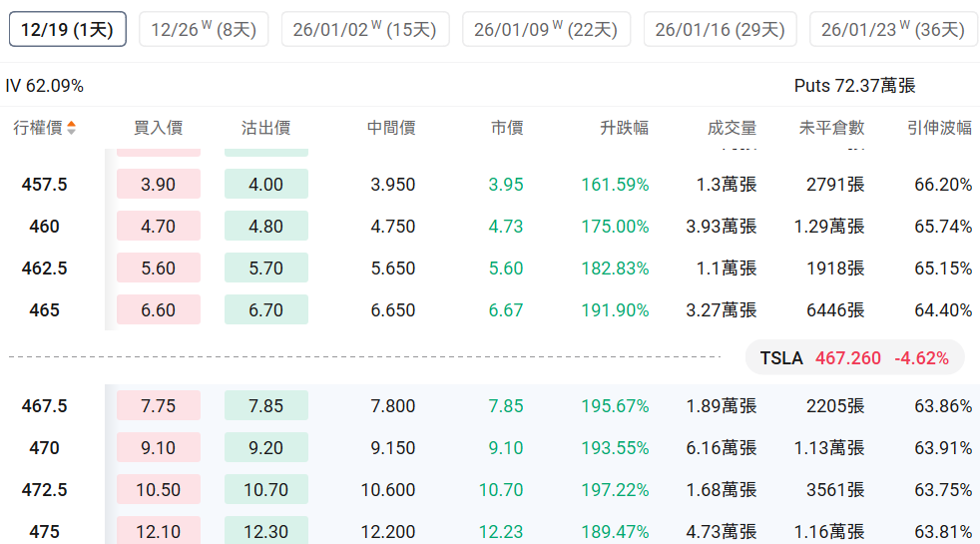Click the 未平倉數 column header
The image size is (980, 544).
(831, 129)
